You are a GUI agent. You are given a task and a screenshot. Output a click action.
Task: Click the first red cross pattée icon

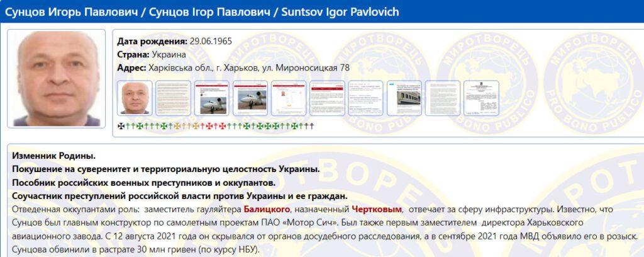209,126
